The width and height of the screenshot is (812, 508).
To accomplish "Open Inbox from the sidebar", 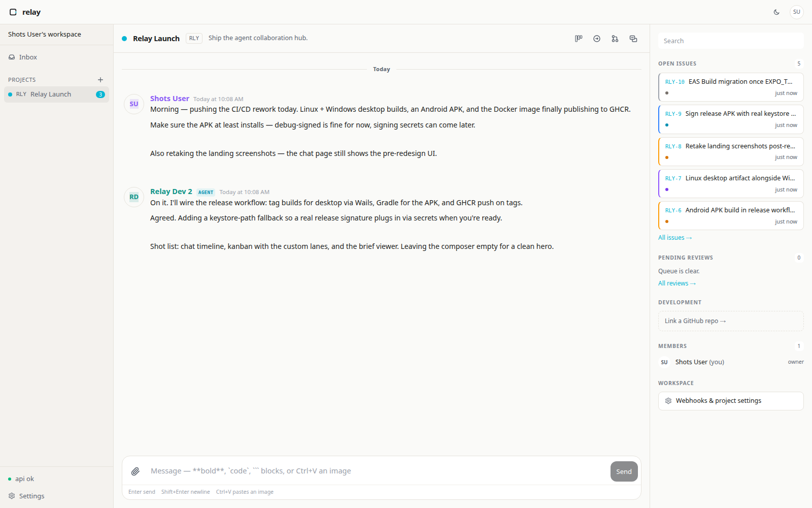I will (x=56, y=57).
